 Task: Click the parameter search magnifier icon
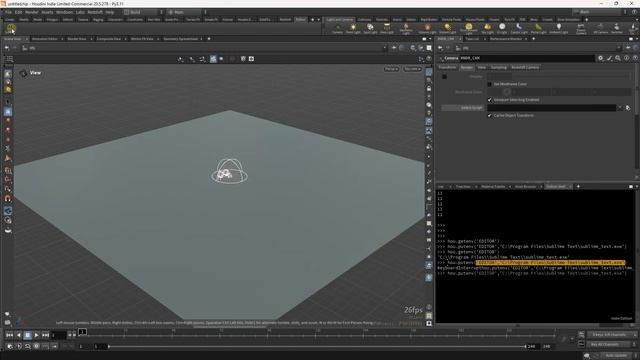pos(618,58)
